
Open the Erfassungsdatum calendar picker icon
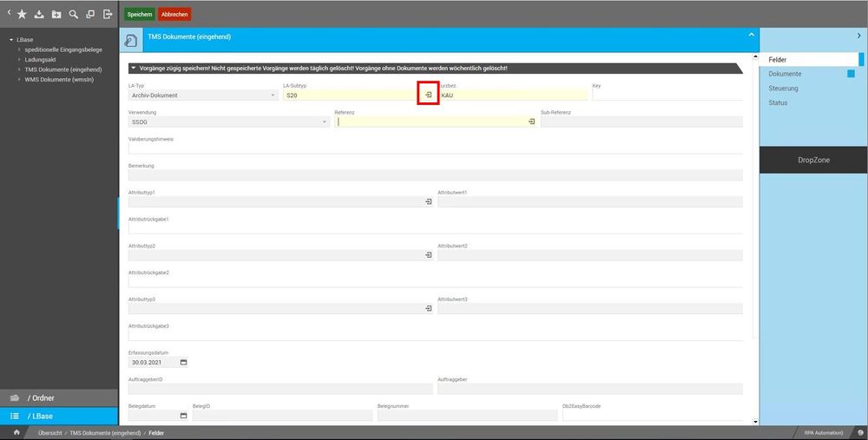184,363
